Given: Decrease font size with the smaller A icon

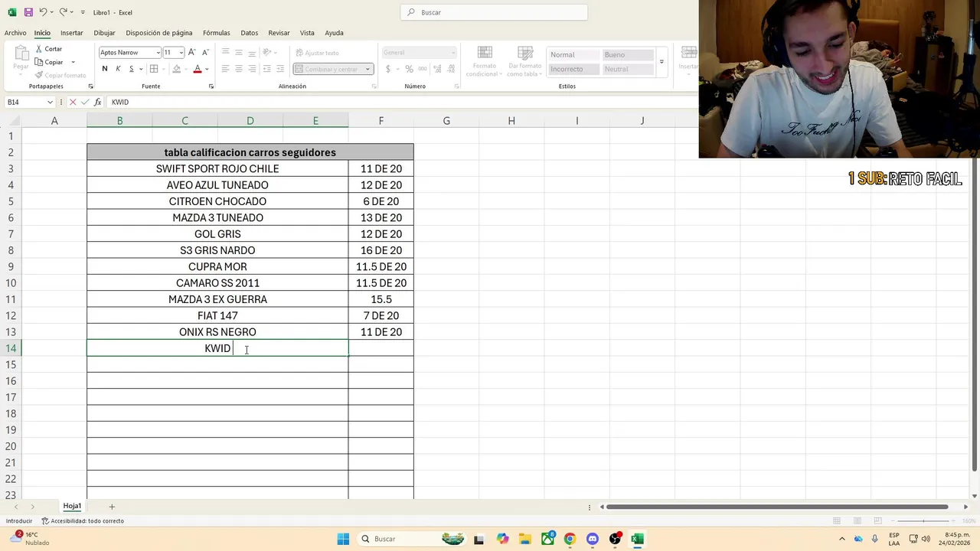Looking at the screenshot, I should pos(205,52).
